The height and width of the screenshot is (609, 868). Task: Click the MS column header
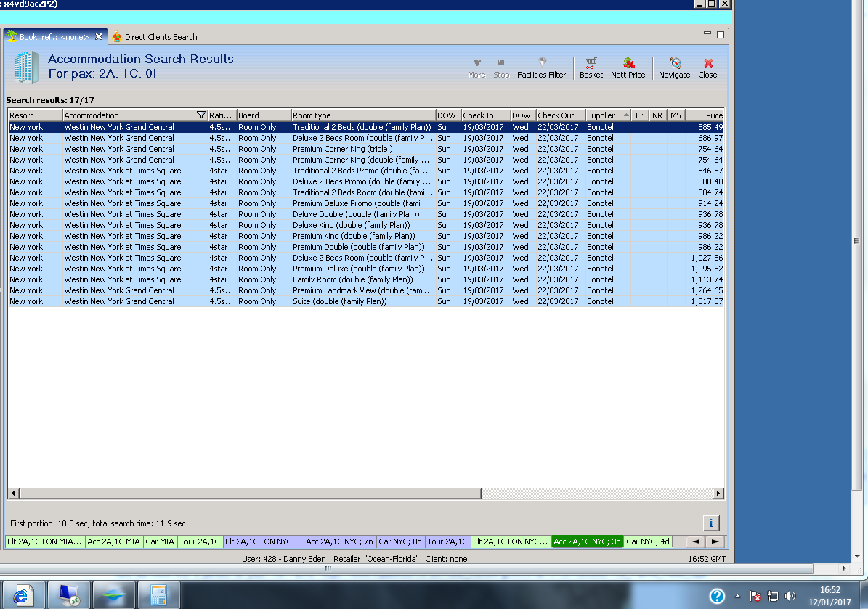676,115
